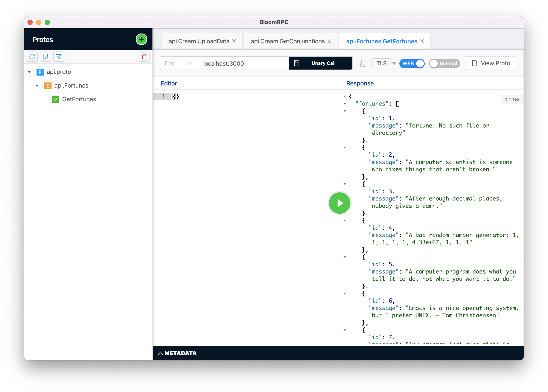Select the api.Cream.GetConjunctions tab
The image size is (548, 392).
point(288,41)
